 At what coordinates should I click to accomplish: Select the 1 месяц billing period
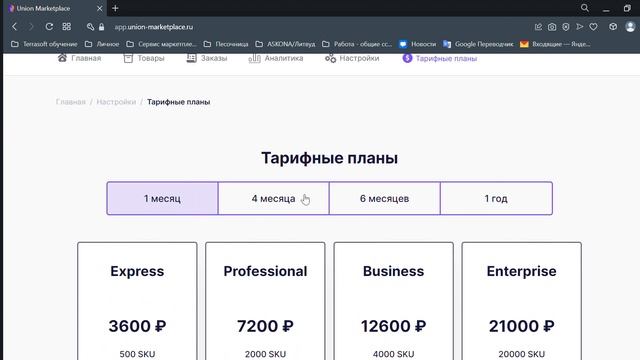tap(162, 198)
